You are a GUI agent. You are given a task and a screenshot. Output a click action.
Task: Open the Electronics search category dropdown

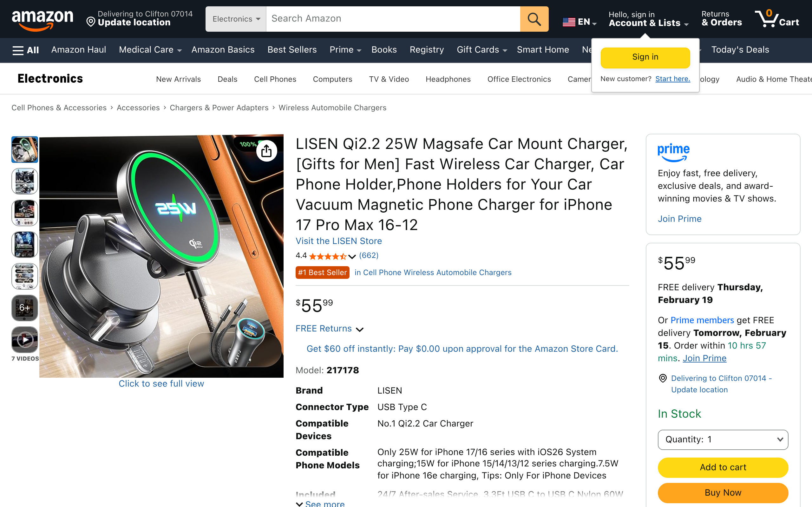(236, 19)
